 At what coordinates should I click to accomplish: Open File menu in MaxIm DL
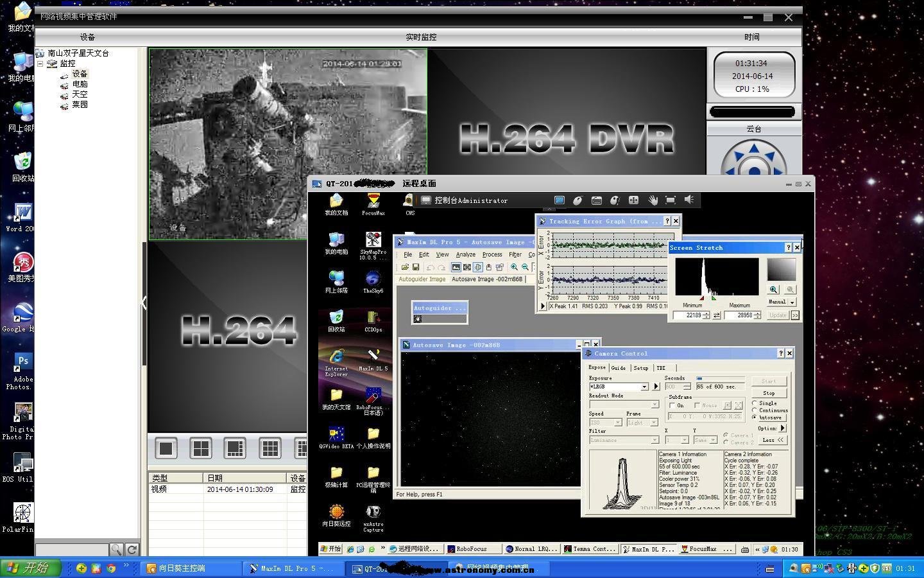[407, 254]
